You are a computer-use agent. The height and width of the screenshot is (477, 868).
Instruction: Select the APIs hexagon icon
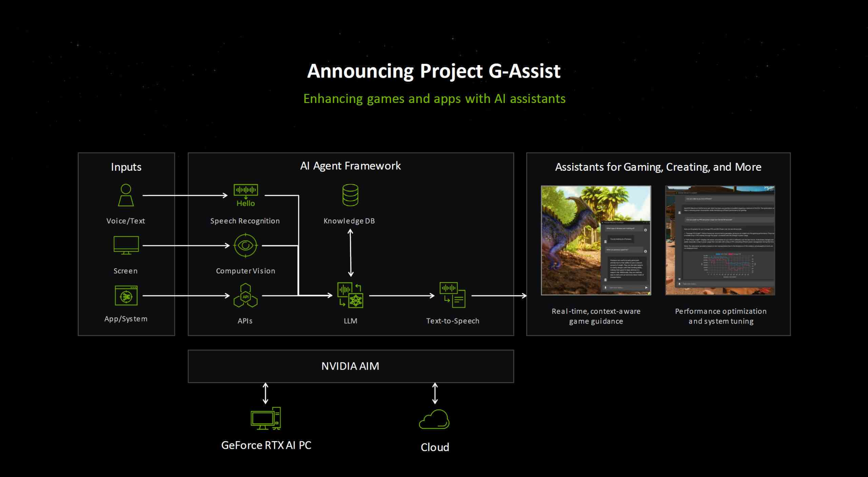(245, 295)
